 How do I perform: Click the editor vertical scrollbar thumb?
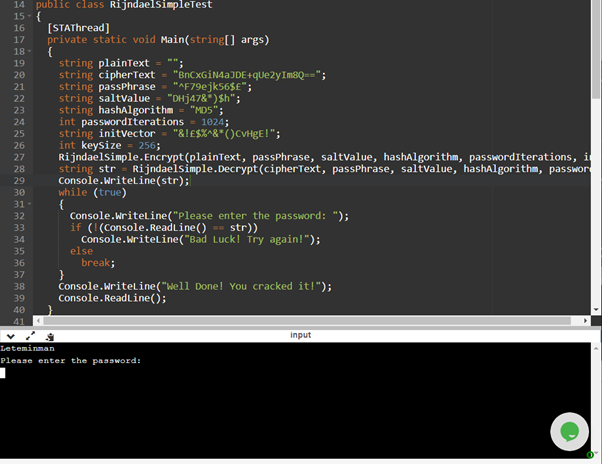pos(596,48)
